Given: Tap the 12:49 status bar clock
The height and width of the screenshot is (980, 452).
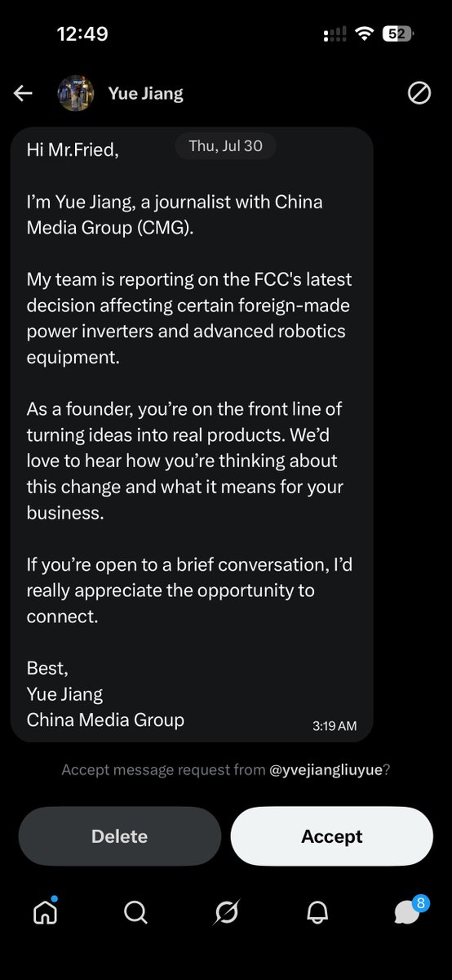Looking at the screenshot, I should point(82,34).
